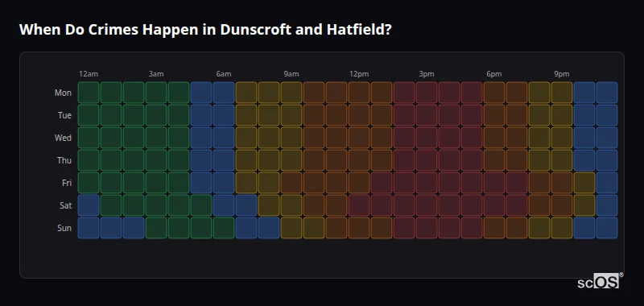Select the Sunday 11pm blue cell
Image resolution: width=644 pixels, height=306 pixels.
[607, 228]
